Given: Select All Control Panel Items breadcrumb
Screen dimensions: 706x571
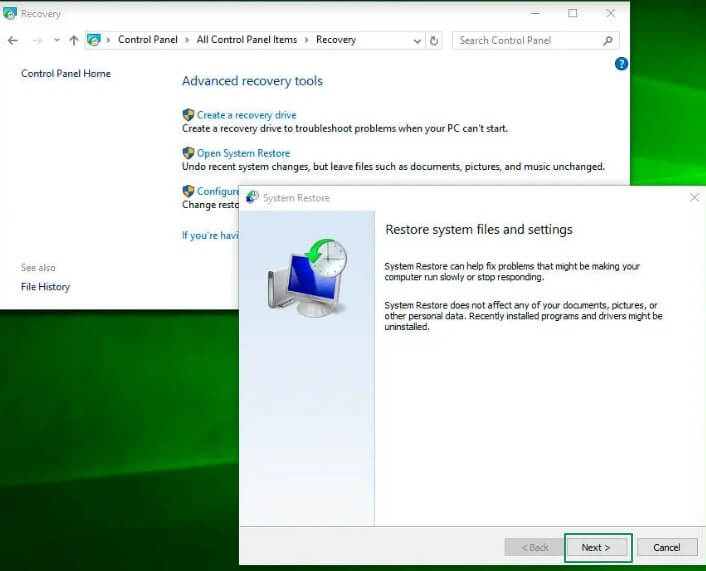Looking at the screenshot, I should click(247, 40).
